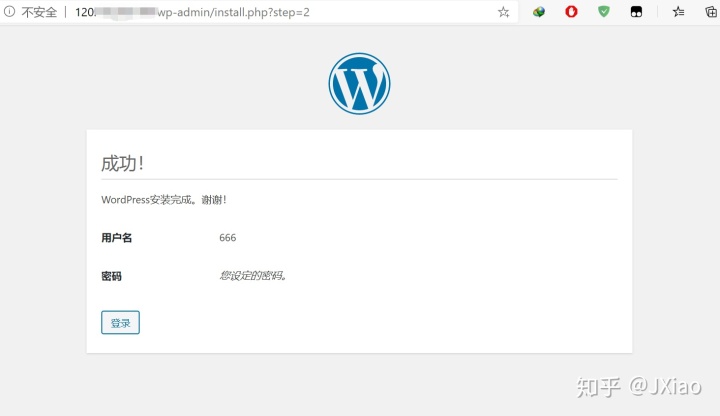The image size is (720, 416).
Task: Open the collections icon at far right
Action: click(x=711, y=12)
